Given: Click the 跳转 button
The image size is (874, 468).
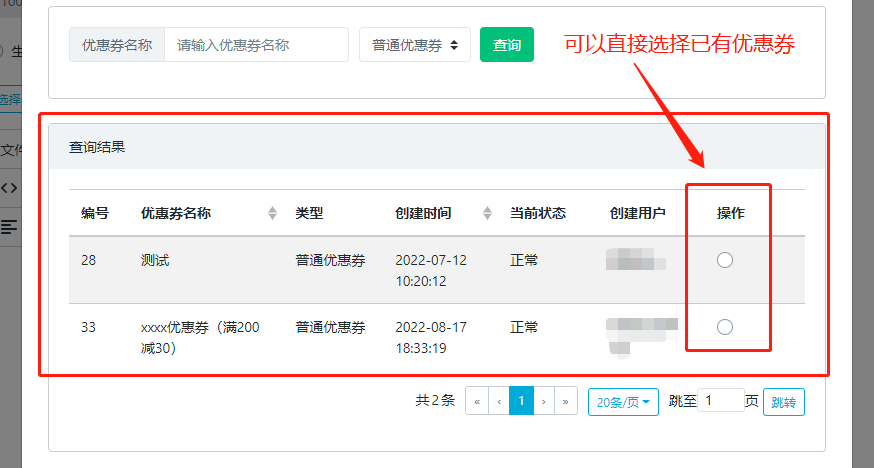Looking at the screenshot, I should click(783, 402).
